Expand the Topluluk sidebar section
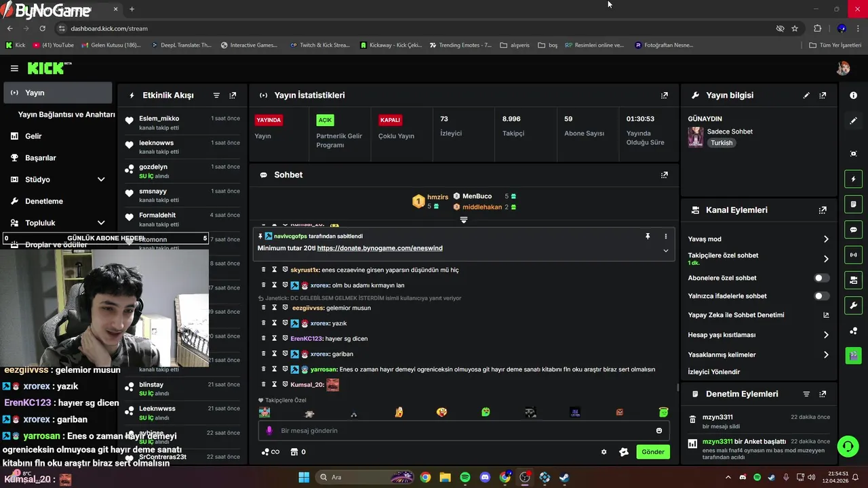 101,223
